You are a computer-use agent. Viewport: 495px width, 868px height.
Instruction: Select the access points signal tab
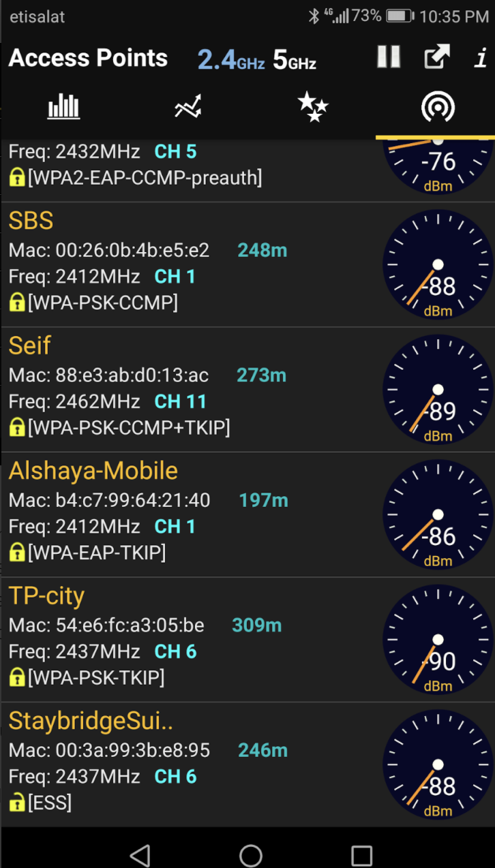click(x=437, y=107)
